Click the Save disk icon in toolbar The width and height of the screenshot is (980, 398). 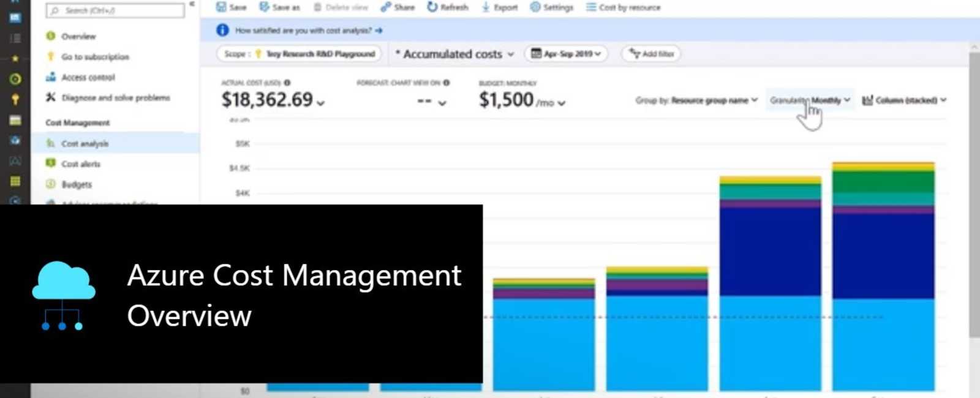[x=221, y=7]
